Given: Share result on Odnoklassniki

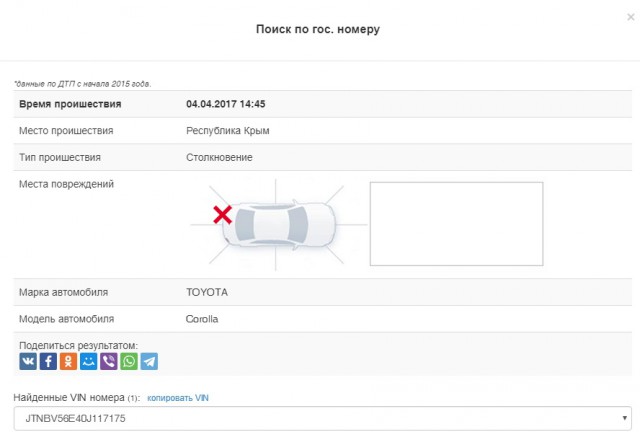Looking at the screenshot, I should coord(68,361).
